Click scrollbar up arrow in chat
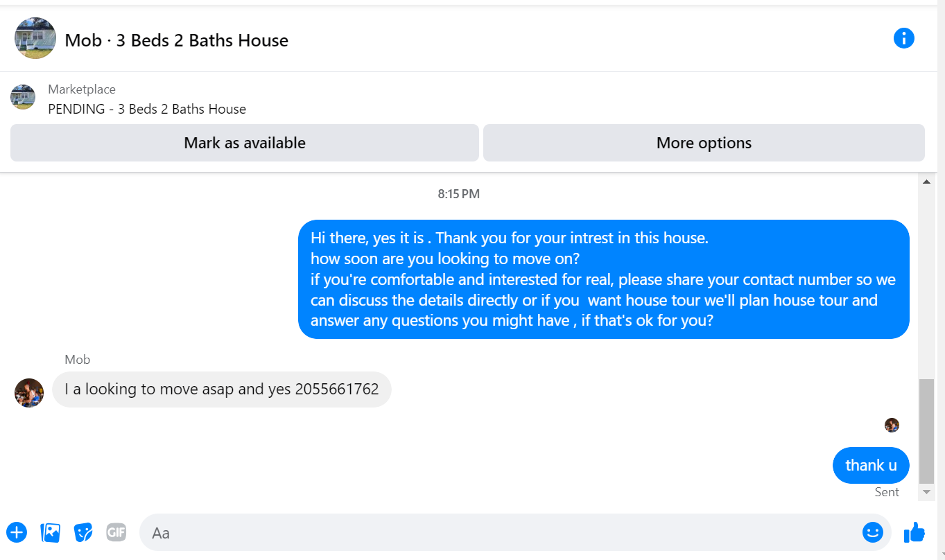 click(926, 182)
